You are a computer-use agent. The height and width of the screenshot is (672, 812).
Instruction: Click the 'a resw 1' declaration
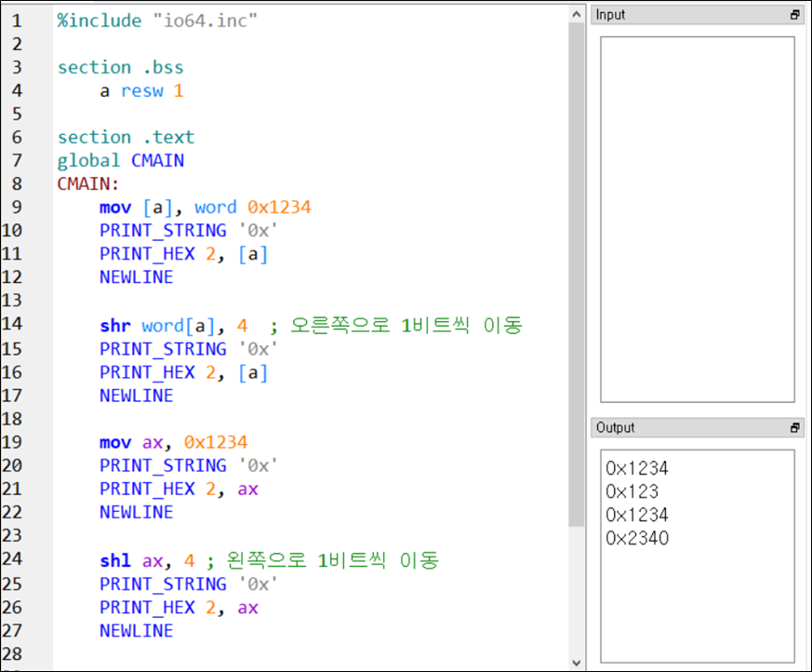click(x=141, y=91)
